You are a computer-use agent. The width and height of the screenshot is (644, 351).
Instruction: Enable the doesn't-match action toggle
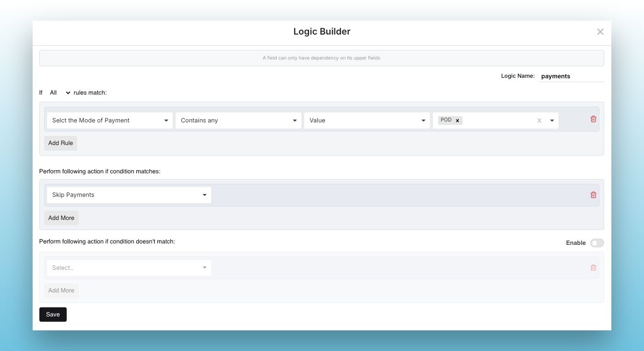point(597,243)
